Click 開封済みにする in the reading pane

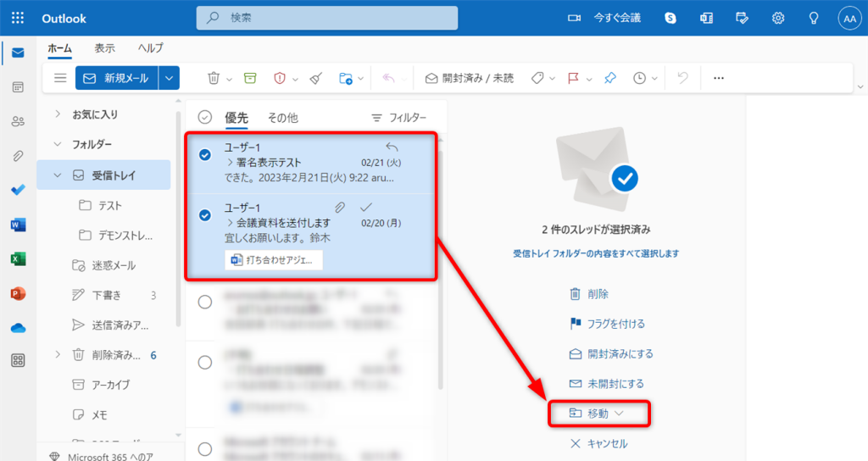click(x=611, y=353)
